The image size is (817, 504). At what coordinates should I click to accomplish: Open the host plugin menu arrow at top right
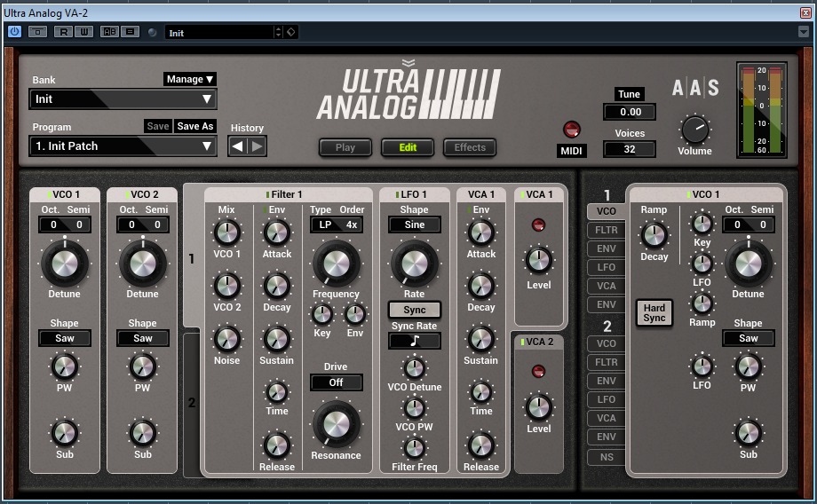[803, 32]
